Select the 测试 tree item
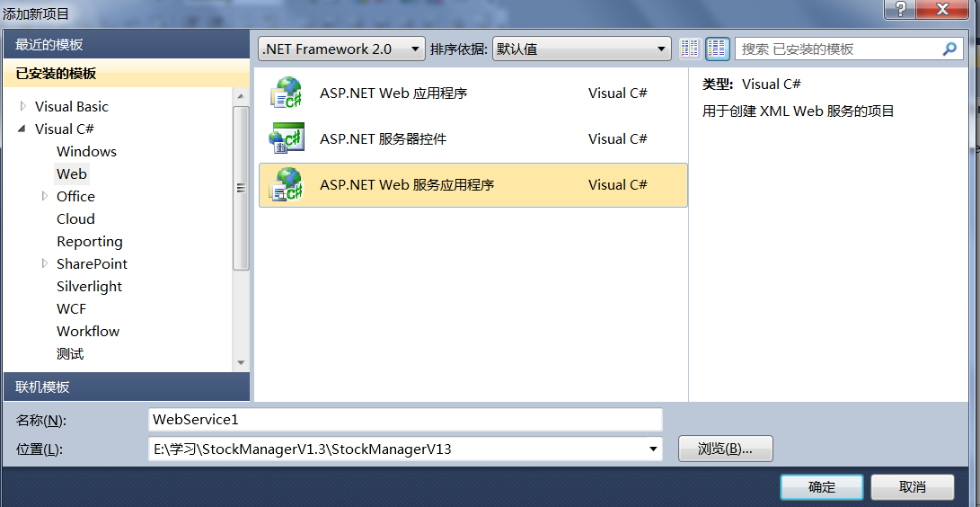Viewport: 980px width, 507px height. click(x=70, y=354)
